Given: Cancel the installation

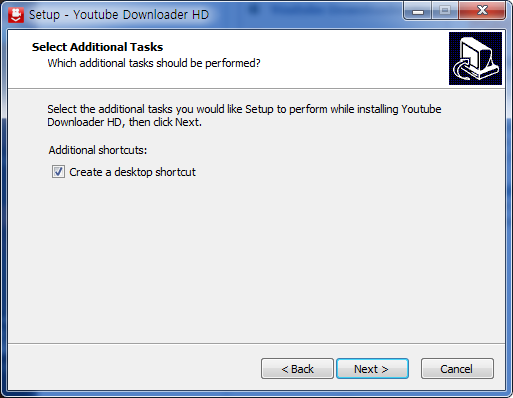Looking at the screenshot, I should click(457, 369).
